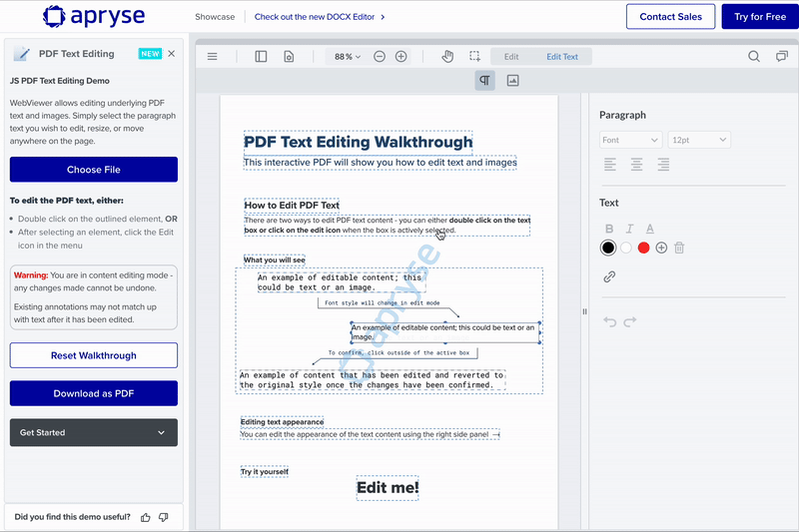799x532 pixels.
Task: Open the new DOCX Editor link
Action: pos(320,17)
